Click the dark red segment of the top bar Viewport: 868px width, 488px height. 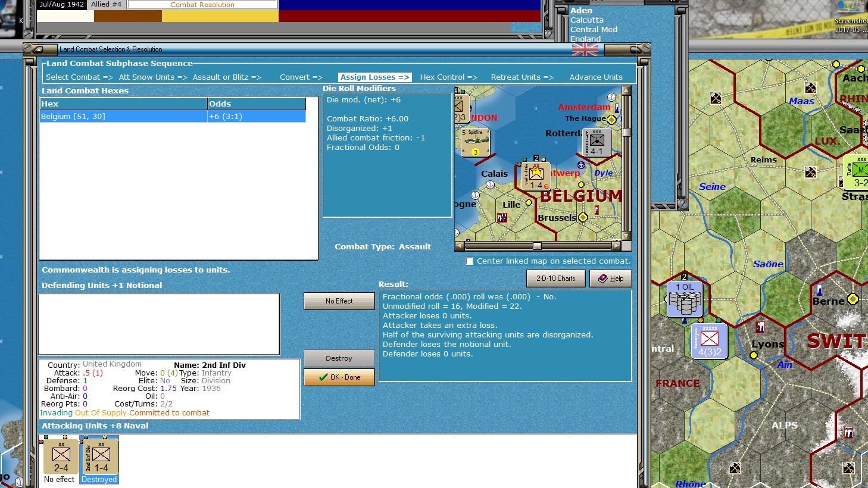point(410,16)
